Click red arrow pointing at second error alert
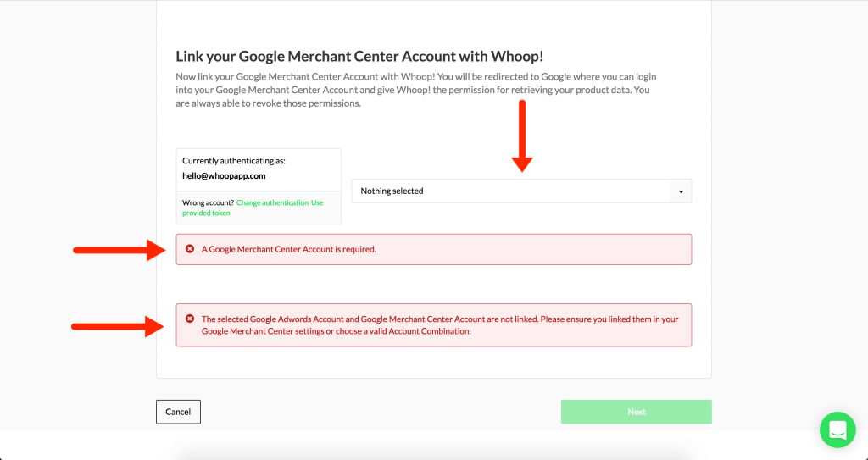Viewport: 868px width, 460px height. click(118, 327)
